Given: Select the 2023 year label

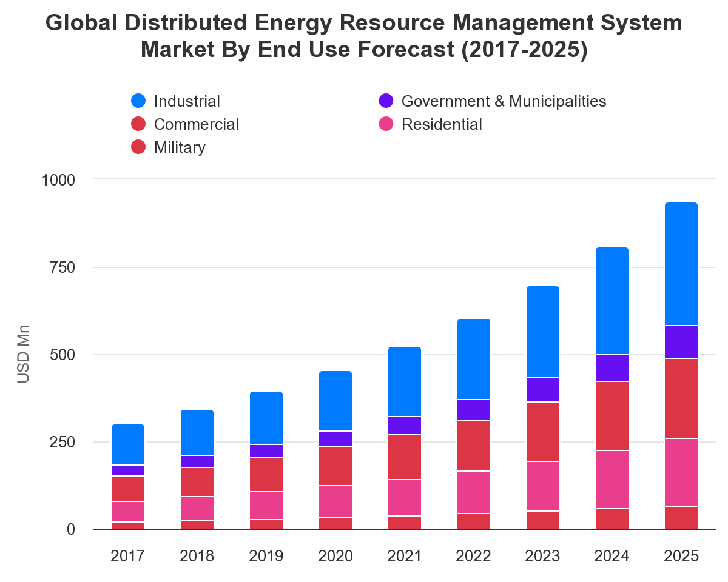Looking at the screenshot, I should pos(543,555).
